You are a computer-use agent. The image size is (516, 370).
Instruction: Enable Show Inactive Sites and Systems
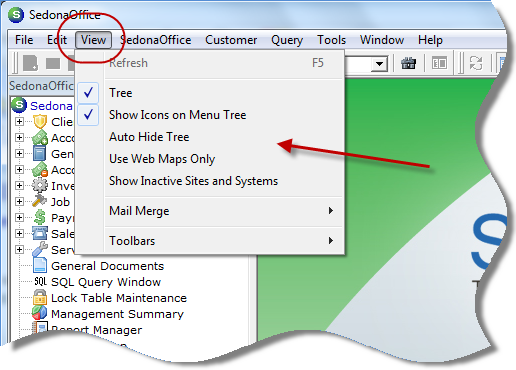[210, 181]
